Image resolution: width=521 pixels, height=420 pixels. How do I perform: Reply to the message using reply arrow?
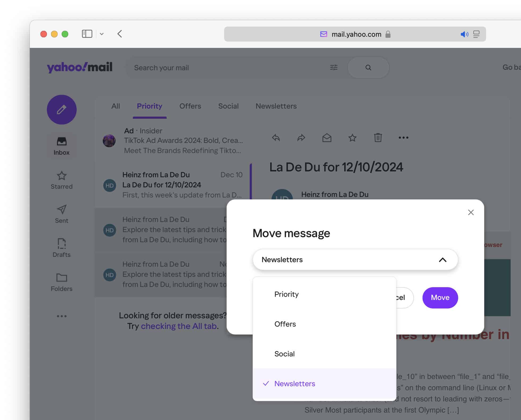click(x=276, y=138)
